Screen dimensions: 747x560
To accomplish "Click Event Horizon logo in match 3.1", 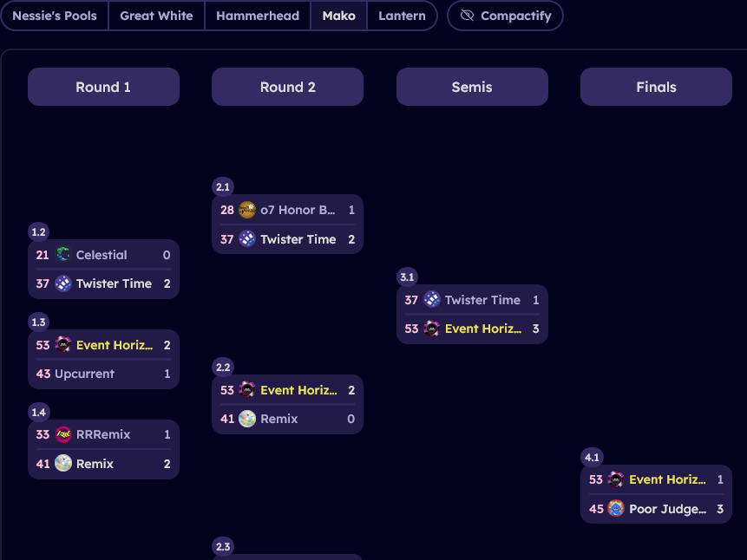I will pyautogui.click(x=432, y=329).
